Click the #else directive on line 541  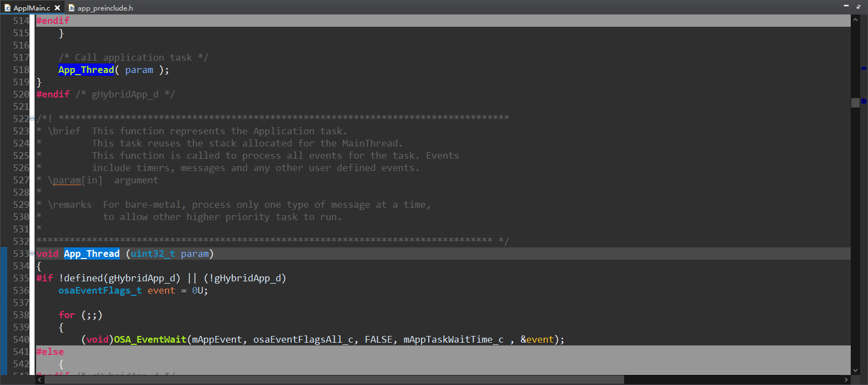click(x=50, y=352)
